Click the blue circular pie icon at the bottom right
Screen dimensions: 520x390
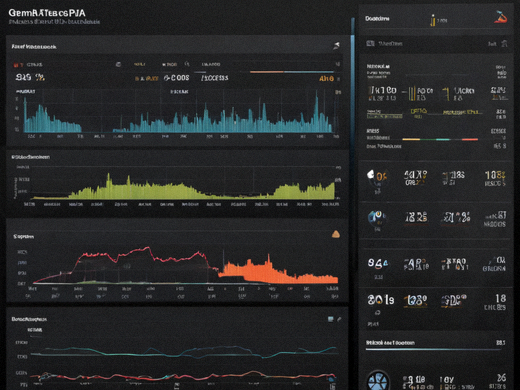(x=378, y=381)
